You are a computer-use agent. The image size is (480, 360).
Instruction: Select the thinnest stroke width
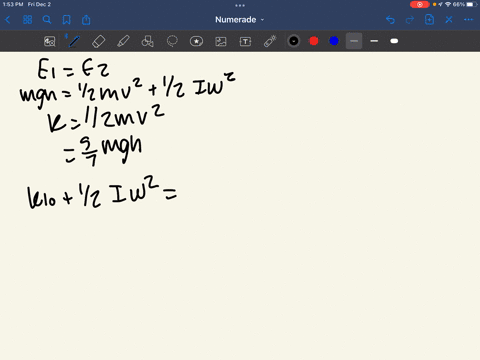[354, 41]
